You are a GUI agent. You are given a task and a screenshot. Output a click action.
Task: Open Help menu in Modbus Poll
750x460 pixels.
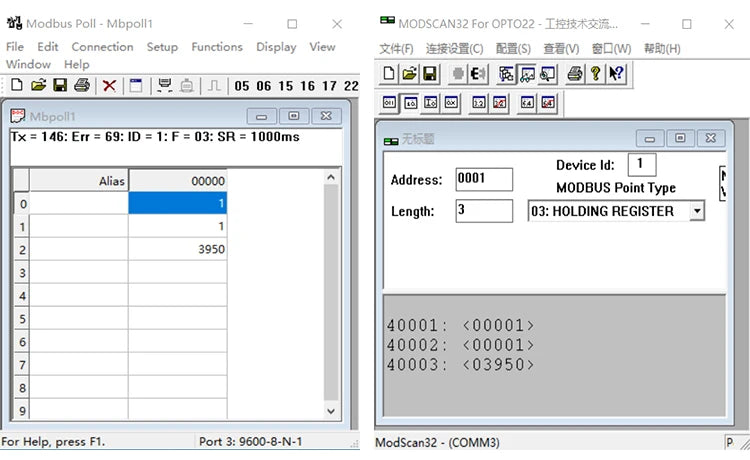[77, 64]
